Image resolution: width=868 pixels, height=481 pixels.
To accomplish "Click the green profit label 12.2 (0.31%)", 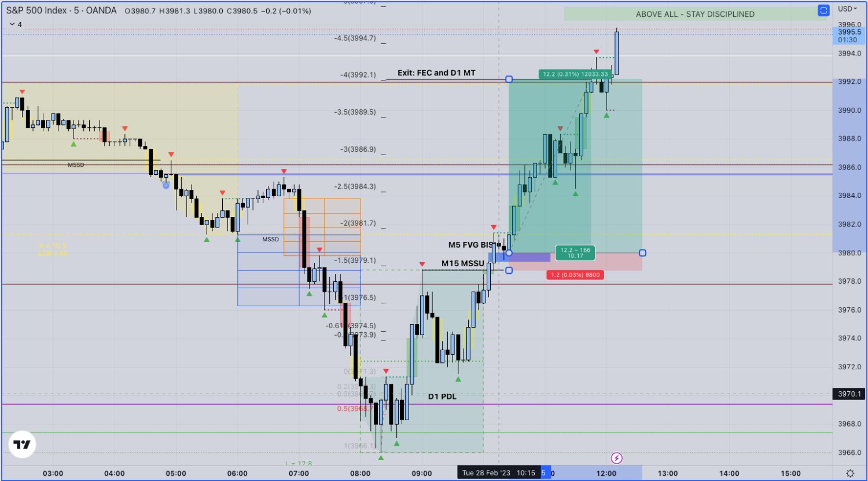I will pyautogui.click(x=576, y=74).
